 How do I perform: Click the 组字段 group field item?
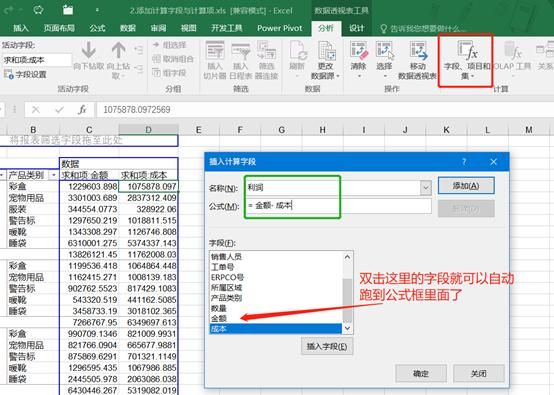pyautogui.click(x=170, y=72)
